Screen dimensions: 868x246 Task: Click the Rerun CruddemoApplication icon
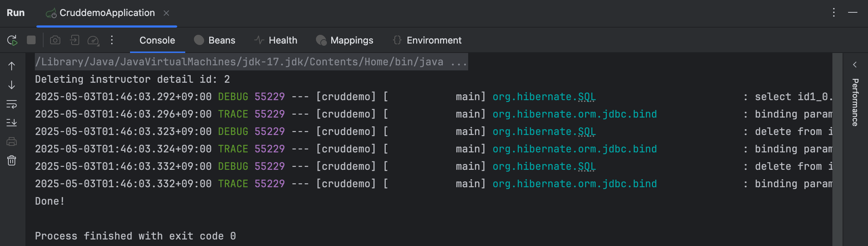(12, 40)
